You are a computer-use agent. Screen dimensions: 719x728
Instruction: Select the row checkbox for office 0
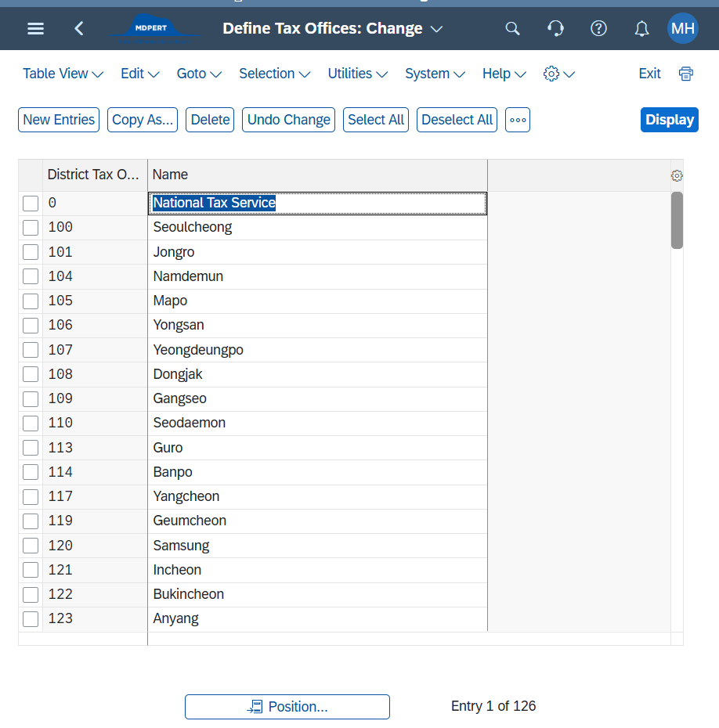point(31,204)
